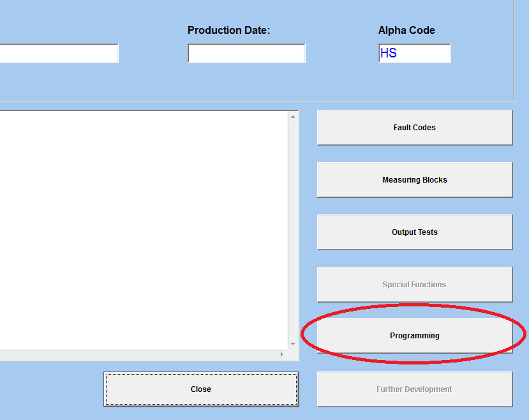Select the Programming button

tap(415, 336)
